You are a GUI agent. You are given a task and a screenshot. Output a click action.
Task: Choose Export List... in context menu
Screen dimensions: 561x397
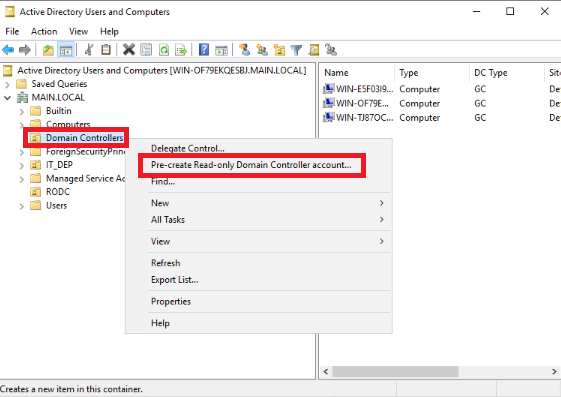point(175,280)
